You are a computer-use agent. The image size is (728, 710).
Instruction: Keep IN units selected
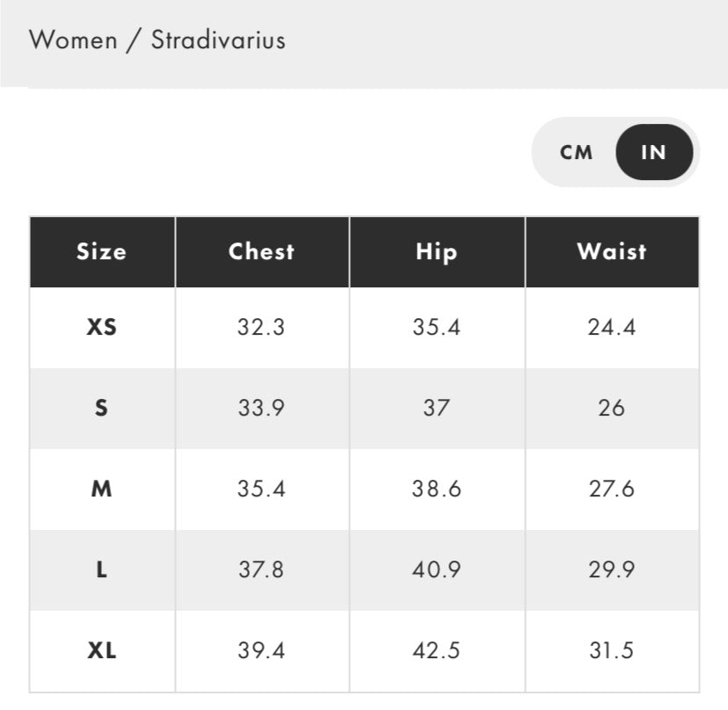(653, 152)
